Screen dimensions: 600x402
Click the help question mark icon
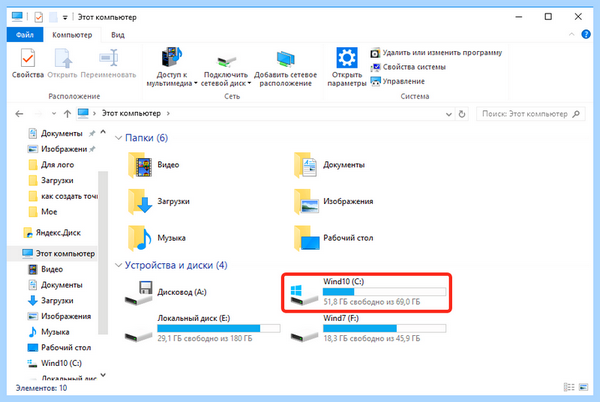coord(585,34)
